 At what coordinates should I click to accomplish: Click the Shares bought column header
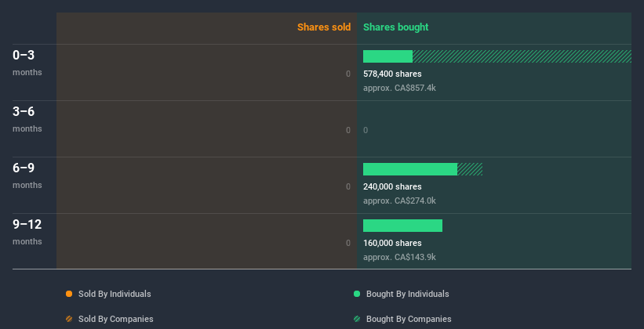tap(395, 27)
